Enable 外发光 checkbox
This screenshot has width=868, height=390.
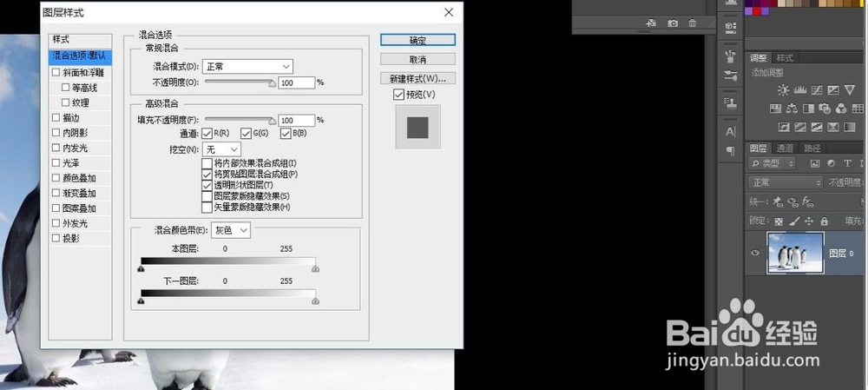coord(56,223)
